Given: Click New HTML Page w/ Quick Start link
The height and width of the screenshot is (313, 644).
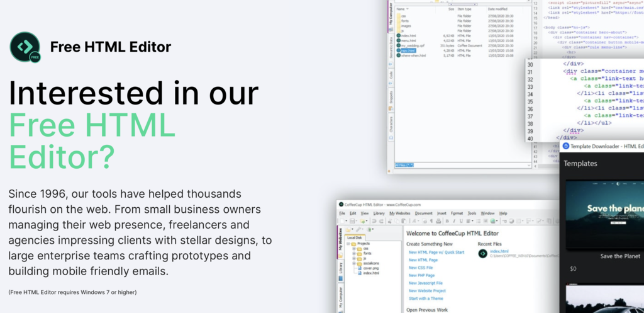Looking at the screenshot, I should (x=436, y=252).
